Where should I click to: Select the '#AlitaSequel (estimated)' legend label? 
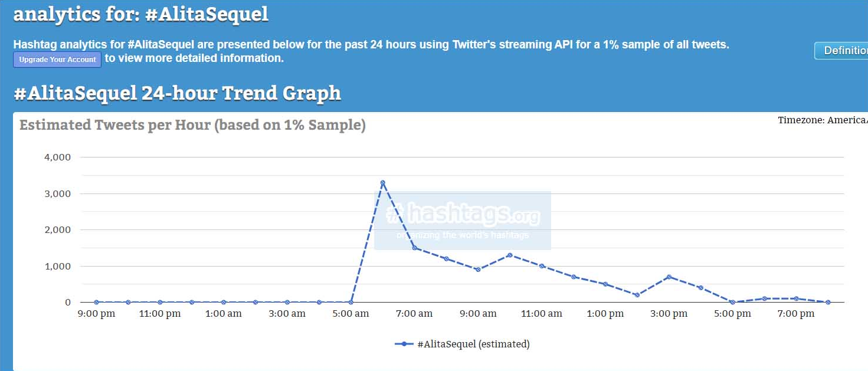tap(473, 344)
